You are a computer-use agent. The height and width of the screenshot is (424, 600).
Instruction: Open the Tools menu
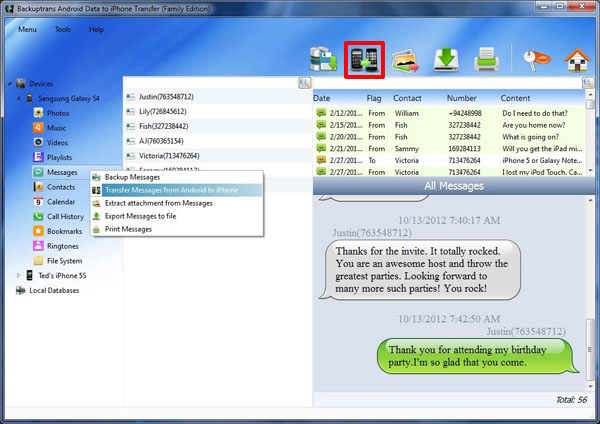point(63,29)
